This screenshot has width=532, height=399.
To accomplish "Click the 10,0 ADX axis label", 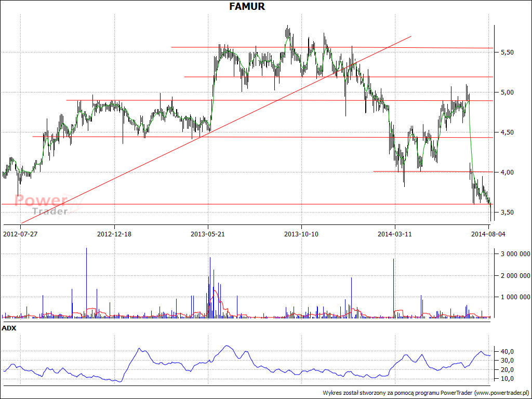I will tap(508, 379).
